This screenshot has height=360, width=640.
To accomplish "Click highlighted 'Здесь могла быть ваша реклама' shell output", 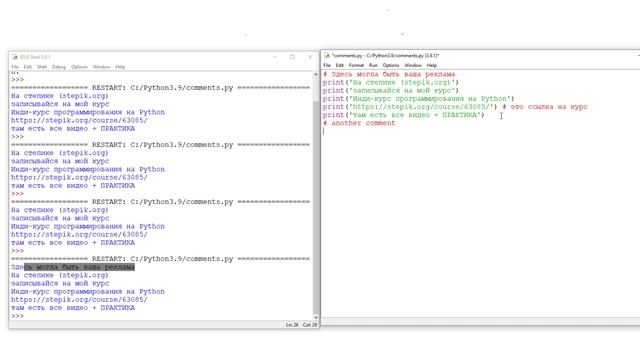I will click(x=73, y=267).
